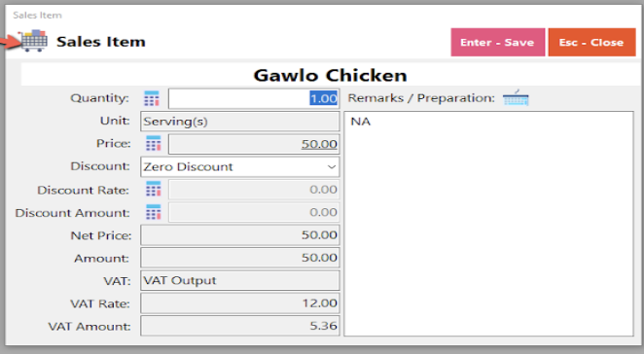
Task: Open the Discount combo box
Action: click(240, 166)
